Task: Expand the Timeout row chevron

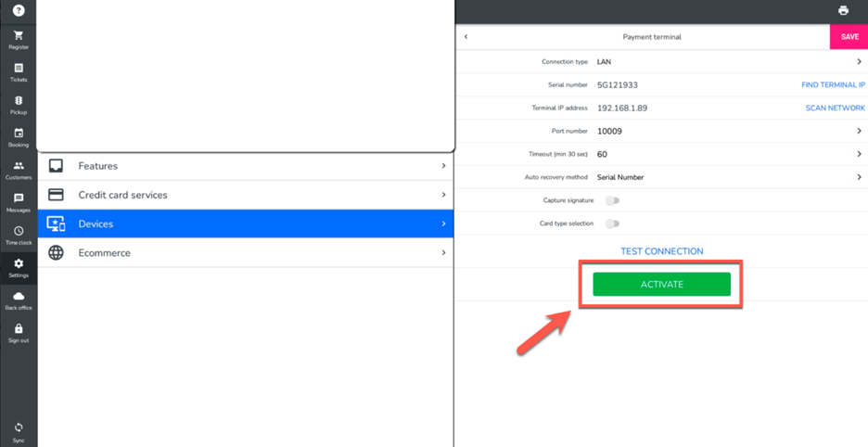Action: click(859, 154)
